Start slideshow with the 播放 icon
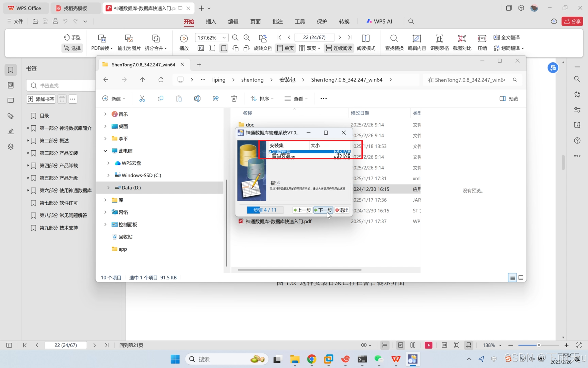Viewport: 588px width, 368px height. coord(184,42)
